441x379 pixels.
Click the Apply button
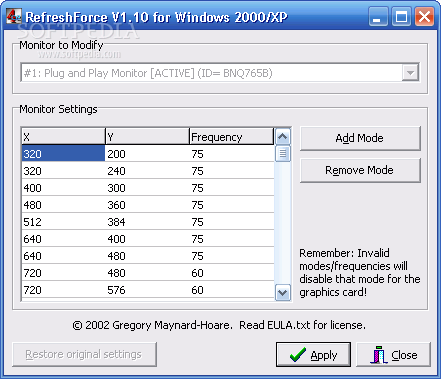(x=313, y=354)
